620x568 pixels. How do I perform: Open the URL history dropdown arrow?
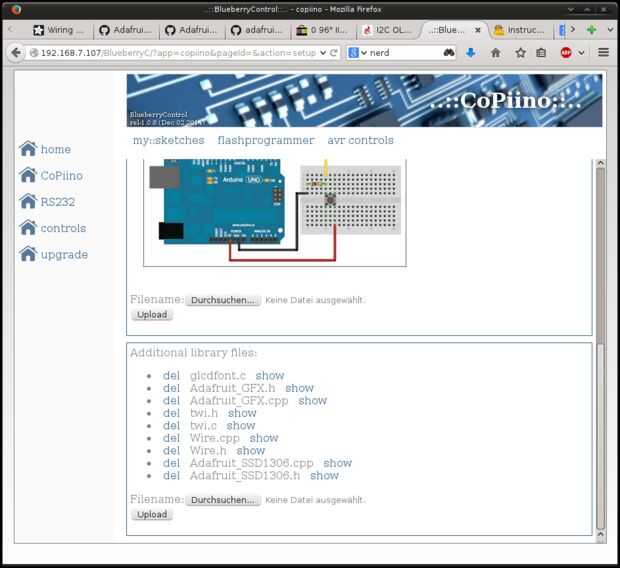click(x=323, y=53)
